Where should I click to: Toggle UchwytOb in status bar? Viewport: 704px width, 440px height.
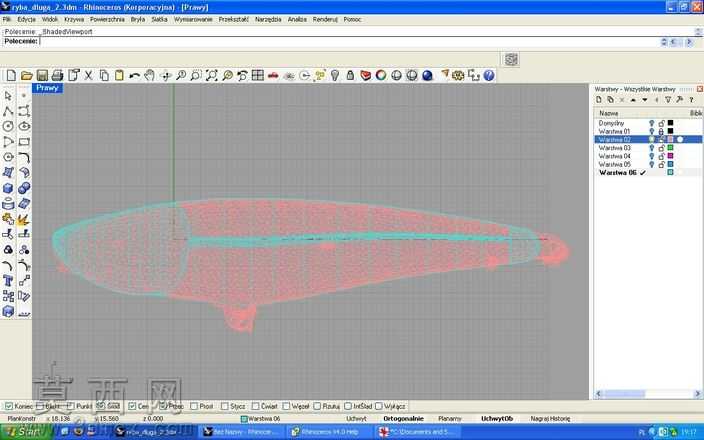pyautogui.click(x=497, y=418)
